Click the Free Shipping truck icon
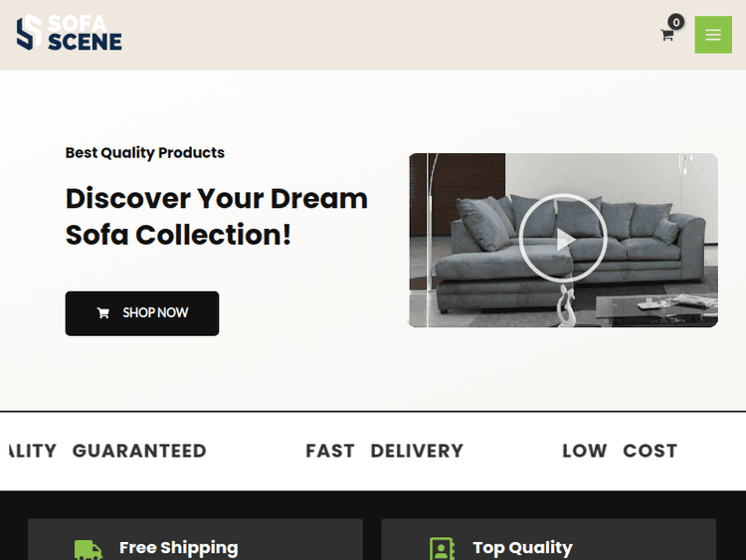Image resolution: width=746 pixels, height=560 pixels. 88,549
